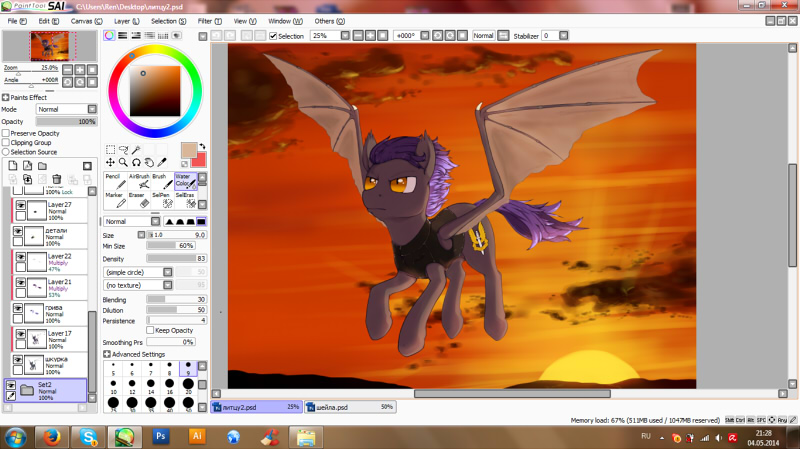
Task: Open the Canvas menu
Action: pos(86,21)
